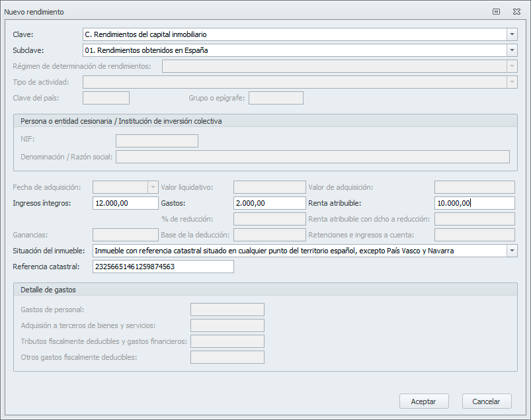The width and height of the screenshot is (531, 420).
Task: Click the Retenciones e ingresos a cuenta field
Action: tap(474, 235)
